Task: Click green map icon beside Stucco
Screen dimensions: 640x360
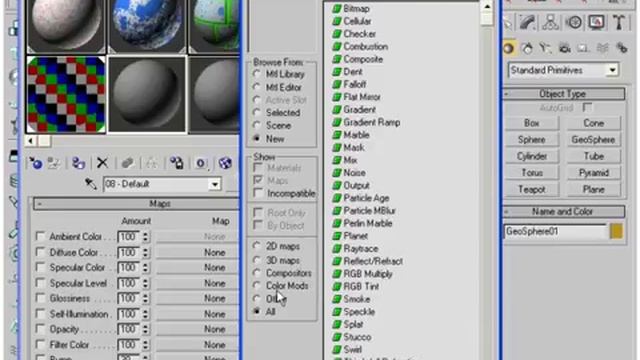Action: [337, 337]
